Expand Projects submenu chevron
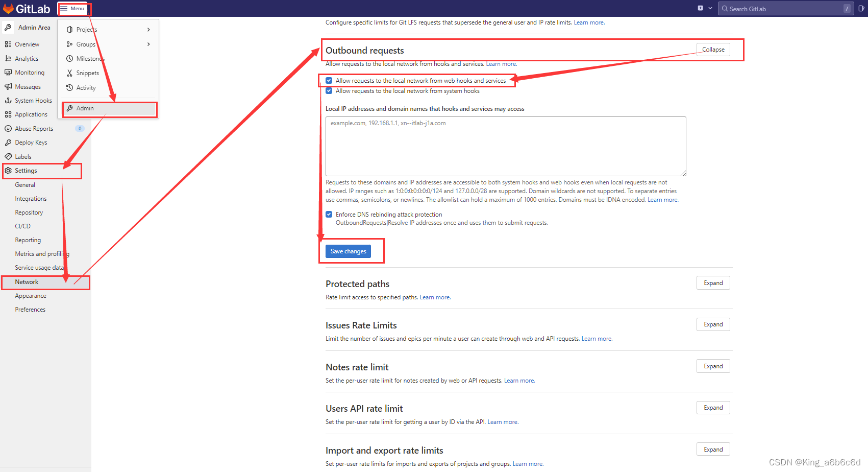This screenshot has width=868, height=472. [x=148, y=30]
